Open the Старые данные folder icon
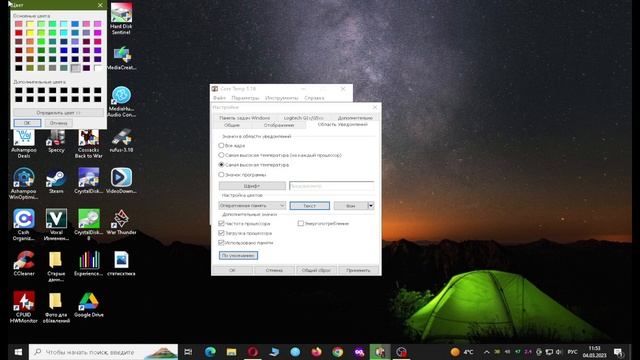Image resolution: width=640 pixels, height=360 pixels. pos(56,266)
